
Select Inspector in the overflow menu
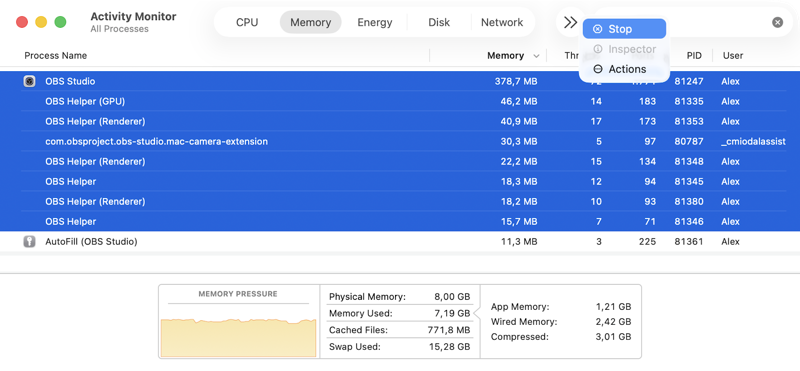(624, 49)
